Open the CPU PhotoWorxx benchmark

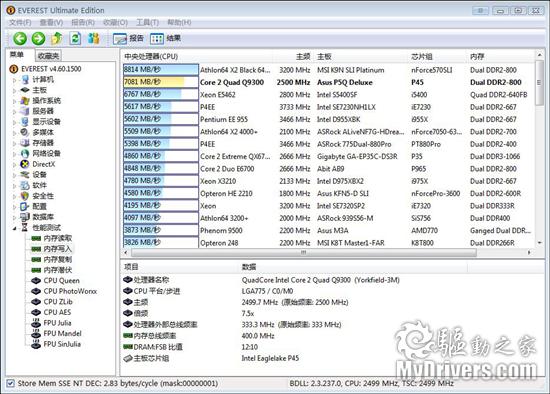pos(64,291)
